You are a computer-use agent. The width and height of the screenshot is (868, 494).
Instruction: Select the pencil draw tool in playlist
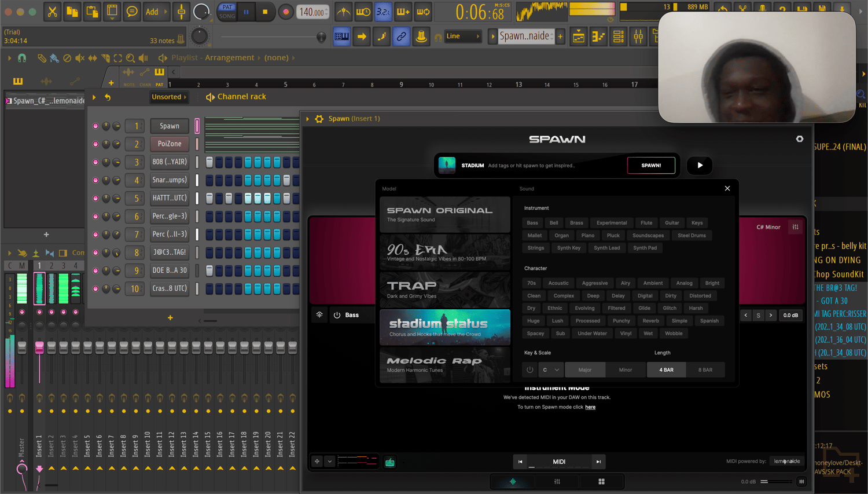click(42, 58)
